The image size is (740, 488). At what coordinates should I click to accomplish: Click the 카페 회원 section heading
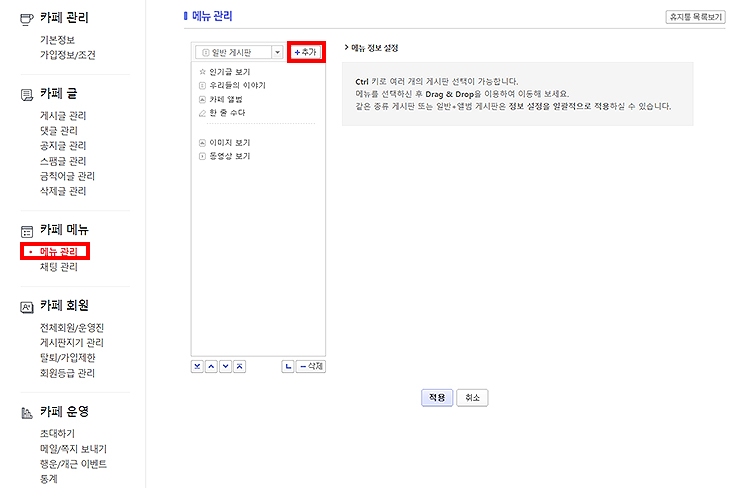[64, 305]
